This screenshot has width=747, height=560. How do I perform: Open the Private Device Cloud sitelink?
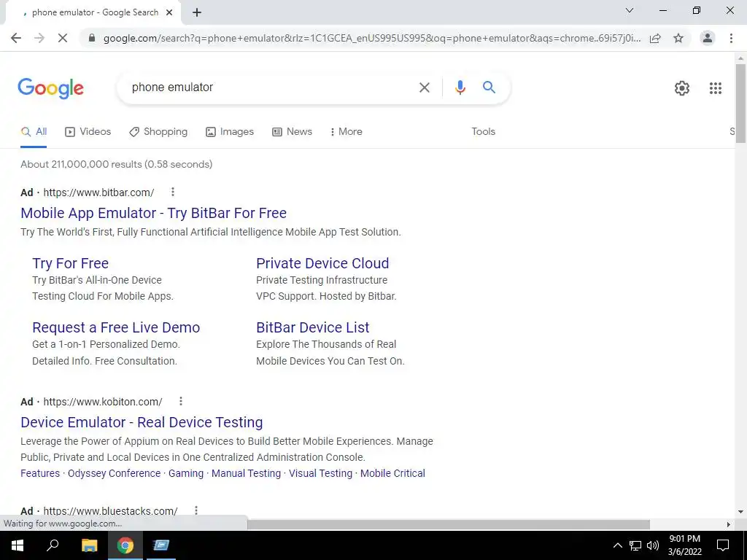pos(322,263)
